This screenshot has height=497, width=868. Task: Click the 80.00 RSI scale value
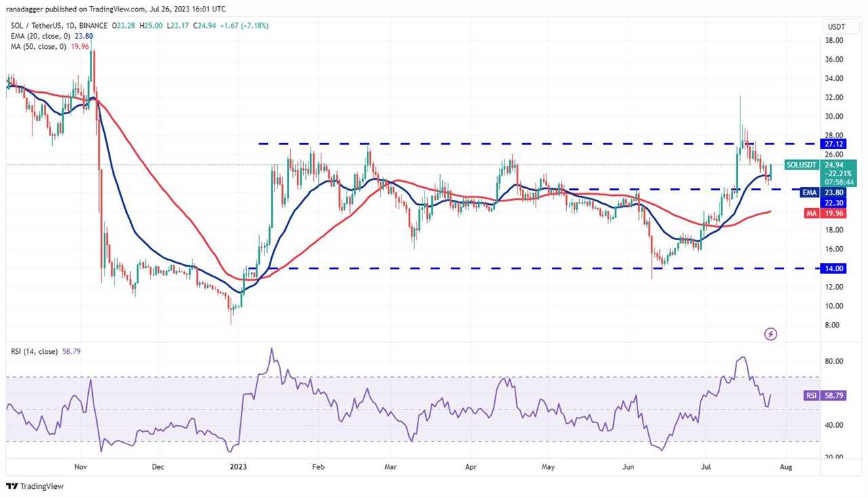834,361
